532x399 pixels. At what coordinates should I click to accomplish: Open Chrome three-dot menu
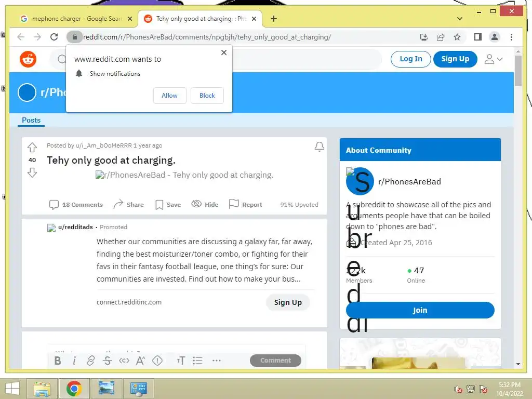point(511,37)
